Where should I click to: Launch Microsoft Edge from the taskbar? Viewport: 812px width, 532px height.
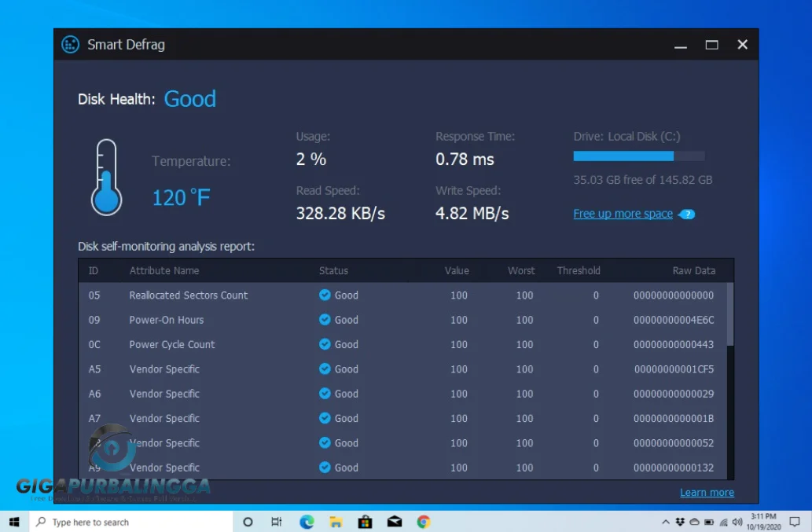[307, 522]
